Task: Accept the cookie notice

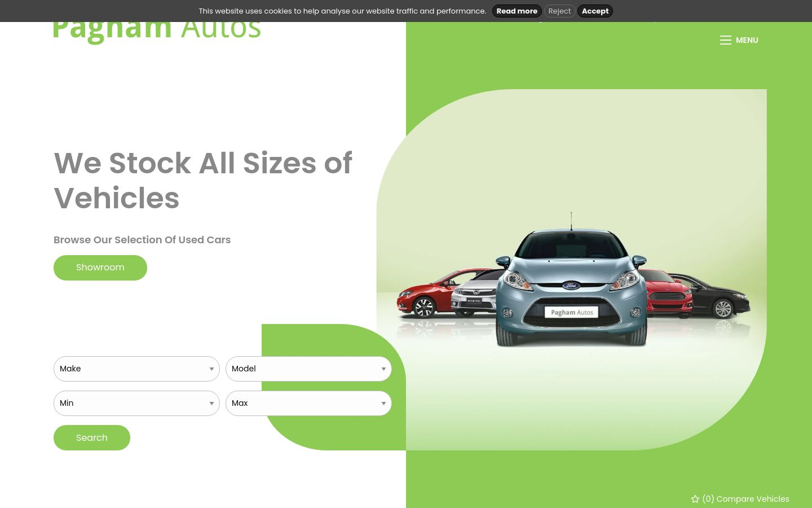Action: [x=595, y=11]
